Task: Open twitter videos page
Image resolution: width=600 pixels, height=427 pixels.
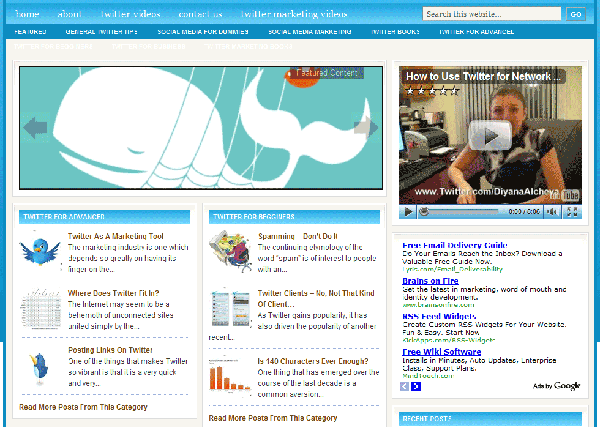Action: coord(130,14)
